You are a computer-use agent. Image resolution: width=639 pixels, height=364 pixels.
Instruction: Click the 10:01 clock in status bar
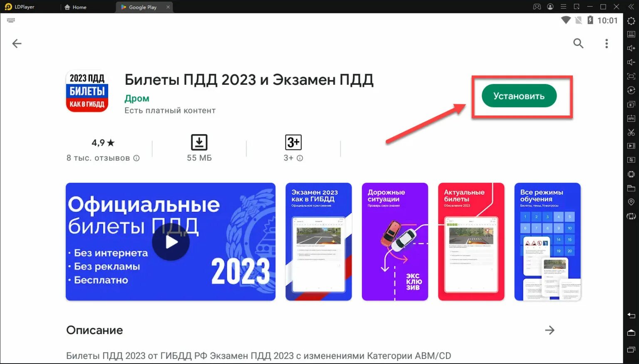click(607, 20)
